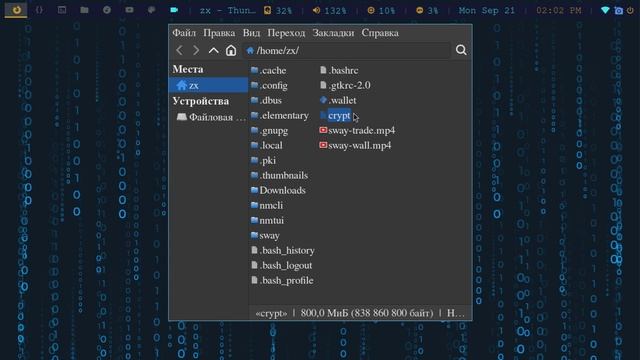Select the .bash_profile file

[282, 280]
